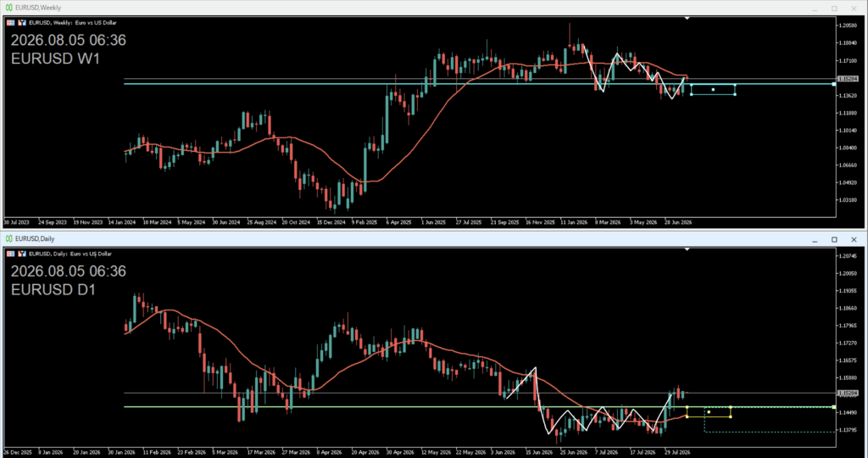The height and width of the screenshot is (458, 868).
Task: Click the yellow rectangle's center point on Daily chart
Action: pos(709,412)
